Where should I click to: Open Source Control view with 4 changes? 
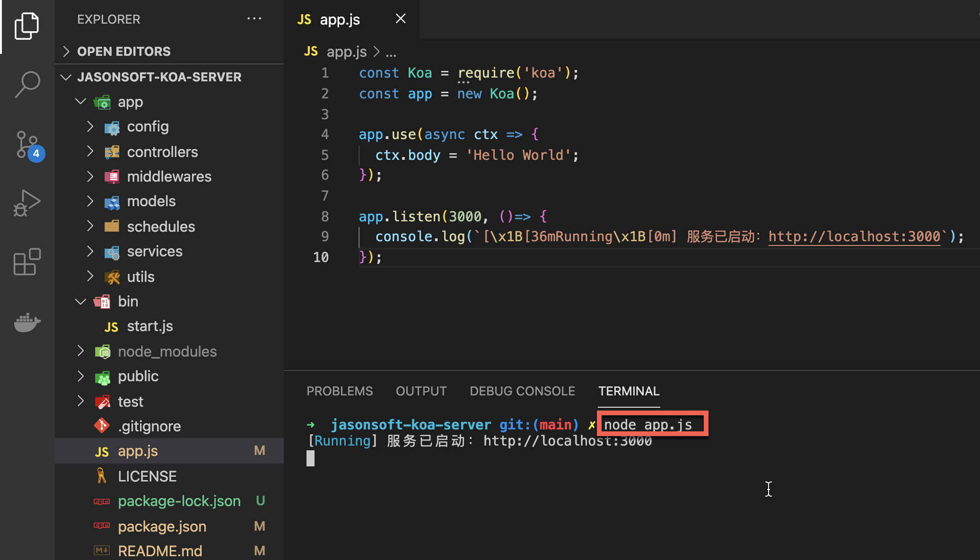click(x=27, y=144)
